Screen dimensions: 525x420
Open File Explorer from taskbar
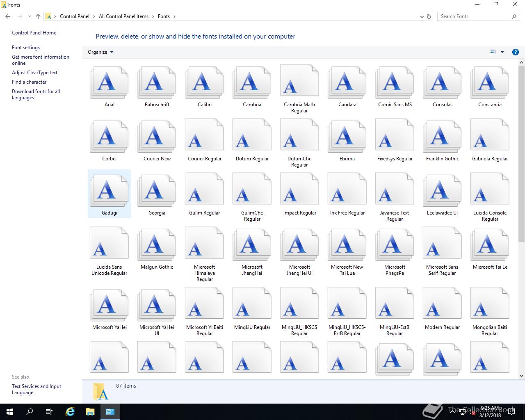(90, 412)
